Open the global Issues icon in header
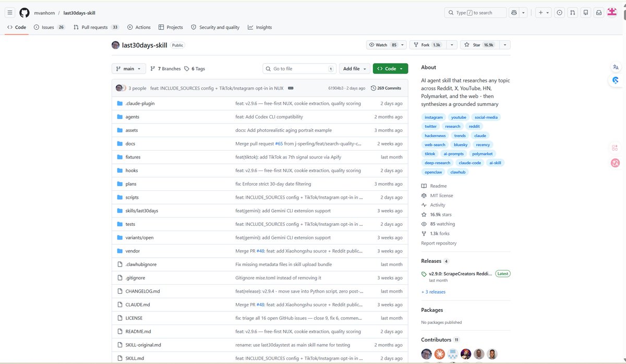 click(559, 13)
